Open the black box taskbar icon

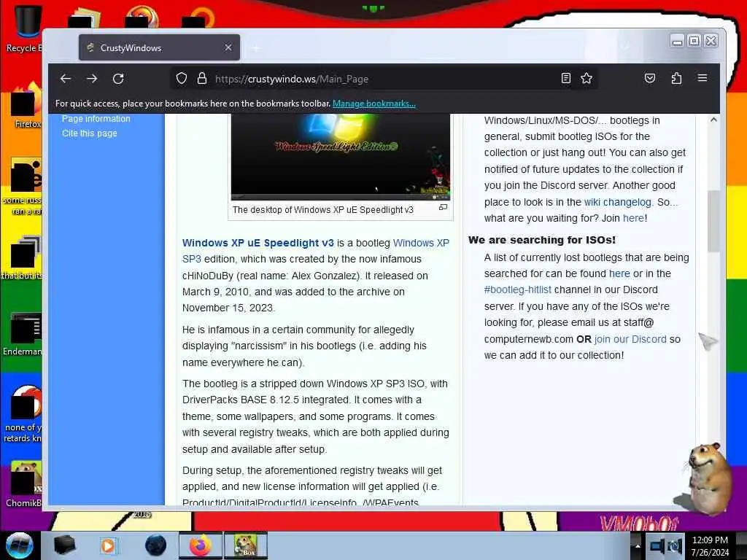pos(64,545)
